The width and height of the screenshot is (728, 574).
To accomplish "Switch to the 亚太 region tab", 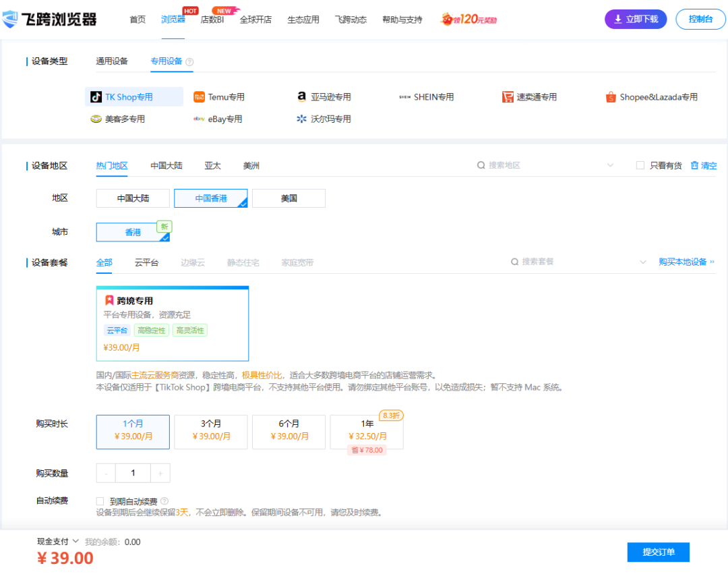I will click(x=212, y=166).
